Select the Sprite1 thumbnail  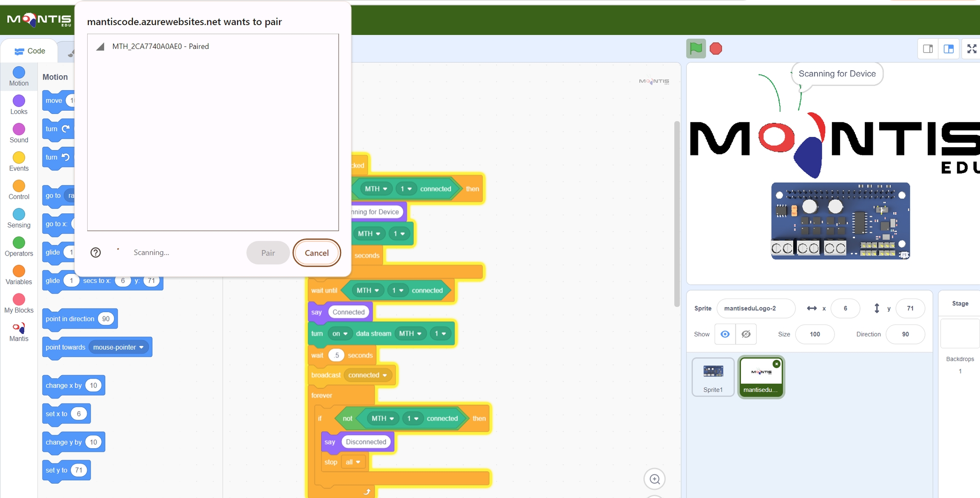pos(713,377)
